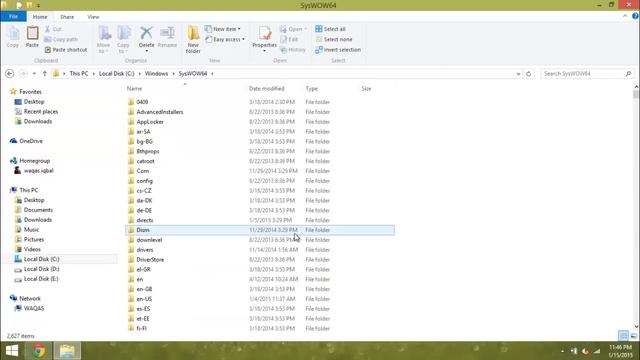The width and height of the screenshot is (640, 360).
Task: Expand the Open button dropdown arrow
Action: (x=305, y=29)
